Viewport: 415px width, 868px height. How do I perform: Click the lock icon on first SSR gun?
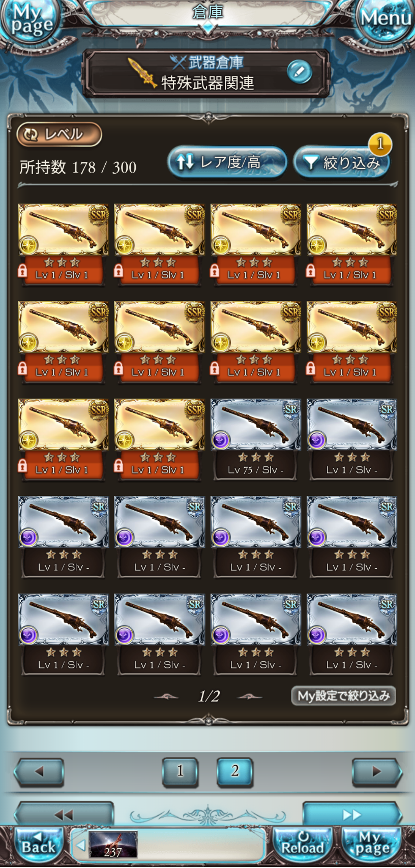pyautogui.click(x=22, y=270)
